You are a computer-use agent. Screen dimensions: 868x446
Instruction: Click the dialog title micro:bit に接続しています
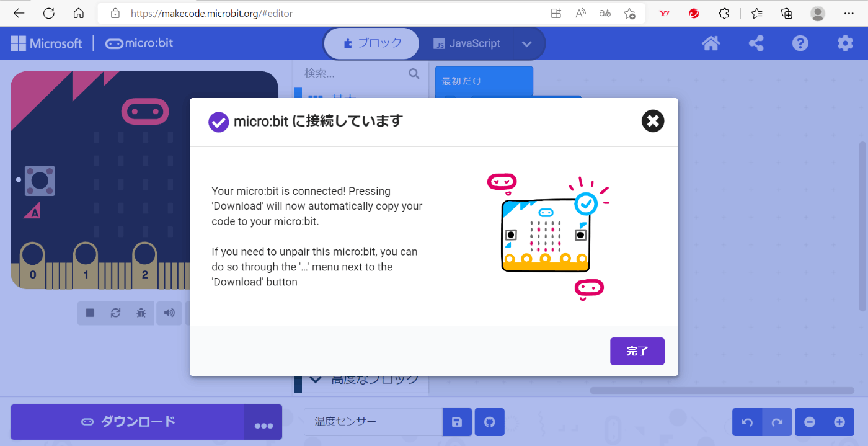pyautogui.click(x=318, y=121)
